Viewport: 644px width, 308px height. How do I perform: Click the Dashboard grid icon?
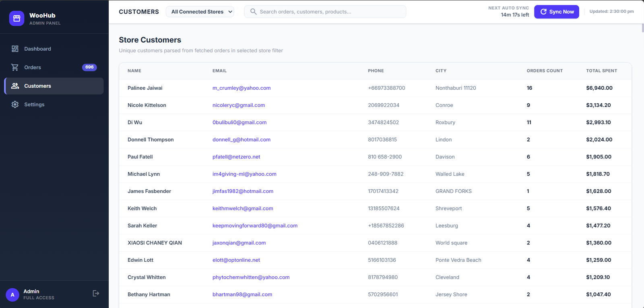pyautogui.click(x=15, y=49)
